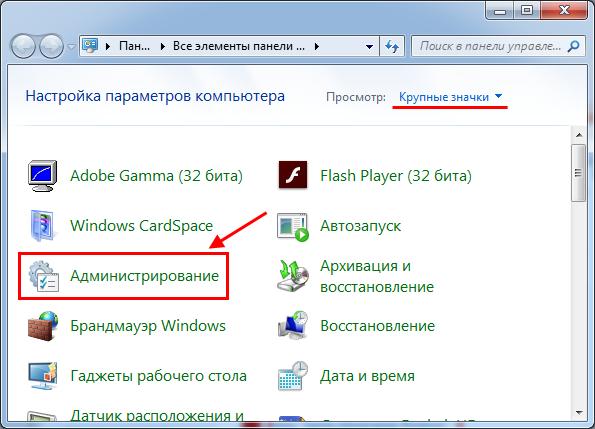
Task: Open the Брандмауэр Windows brick wall icon
Action: [42, 326]
